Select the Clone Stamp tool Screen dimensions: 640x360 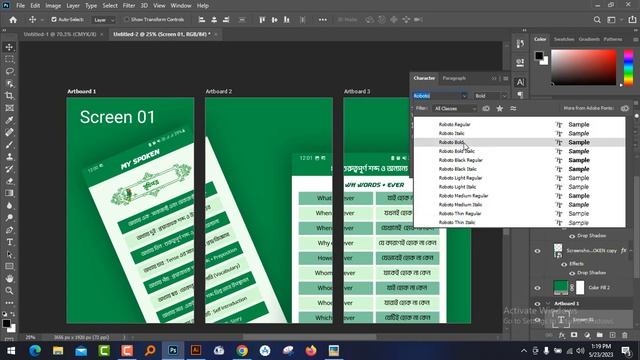[x=9, y=157]
